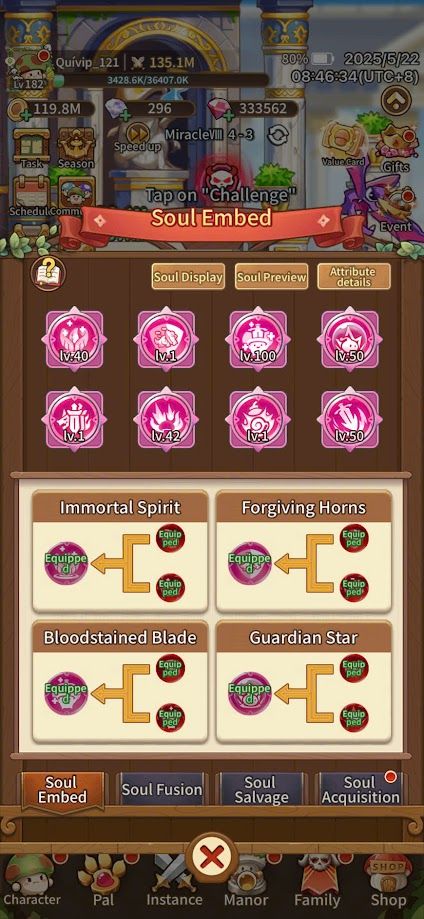424x919 pixels.
Task: Click the Soul Preview button
Action: pos(272,277)
